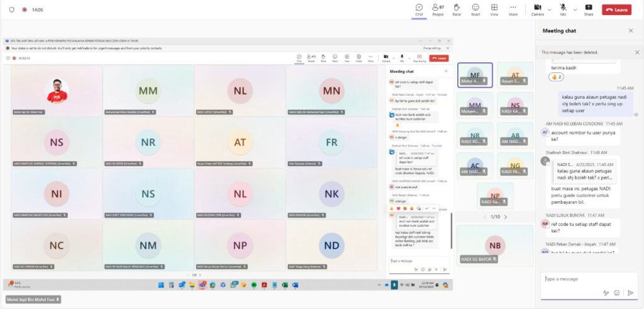Click the emoji icon in the message box

617,293
